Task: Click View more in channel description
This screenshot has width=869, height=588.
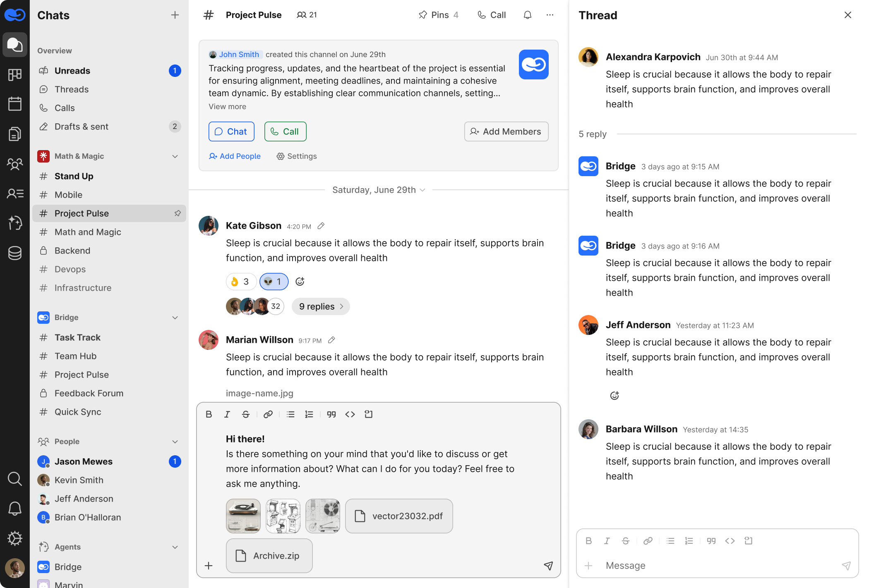Action: coord(227,107)
